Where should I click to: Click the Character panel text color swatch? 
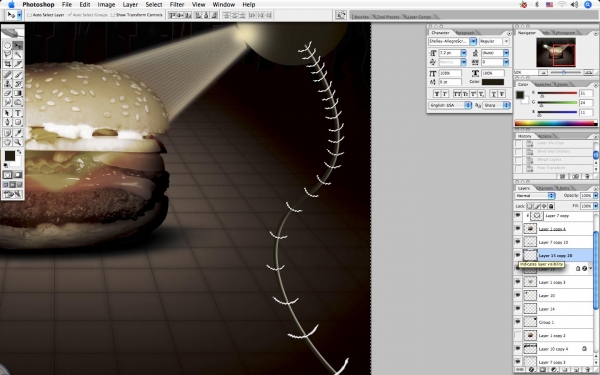pyautogui.click(x=493, y=82)
